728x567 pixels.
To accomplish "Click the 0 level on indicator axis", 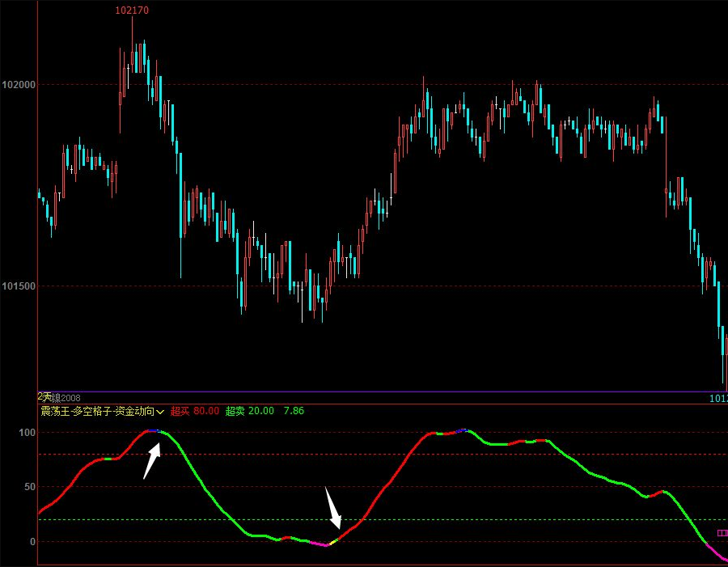I will [32, 541].
